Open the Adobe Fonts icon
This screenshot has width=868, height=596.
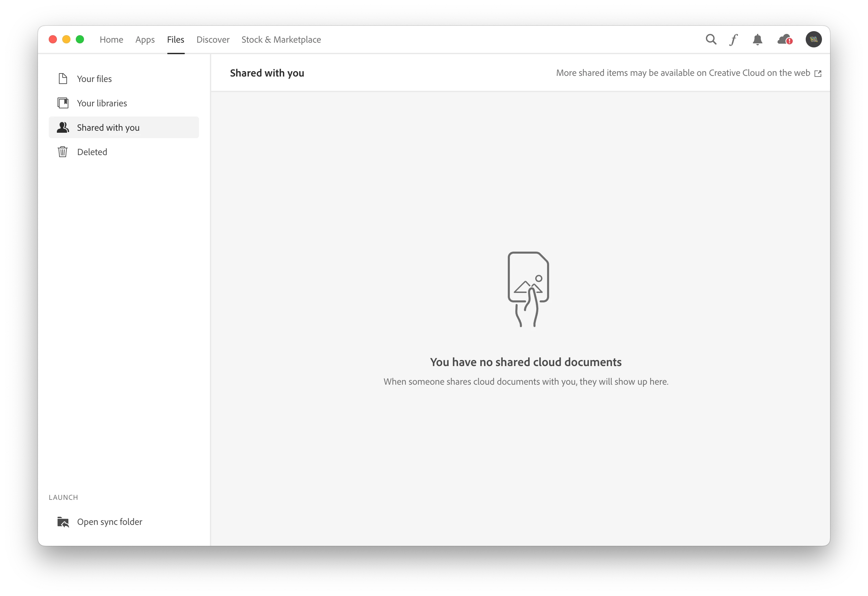click(x=734, y=39)
